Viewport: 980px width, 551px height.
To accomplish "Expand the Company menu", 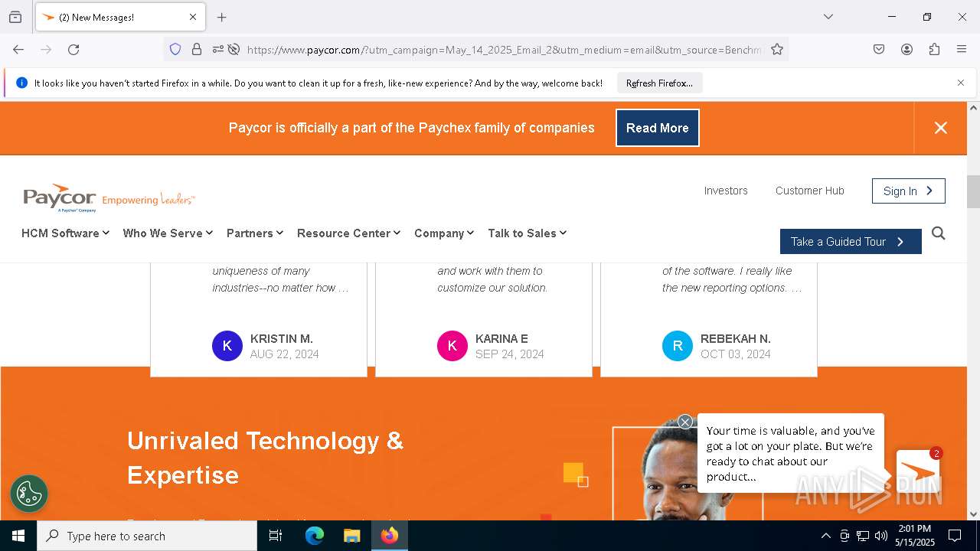I will click(444, 233).
